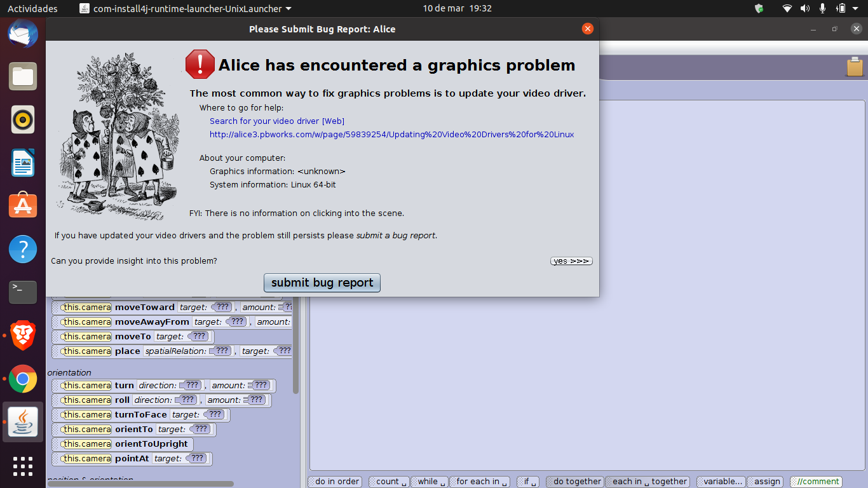Open the moveToward target ??? dropdown
The image size is (868, 488).
[222, 307]
